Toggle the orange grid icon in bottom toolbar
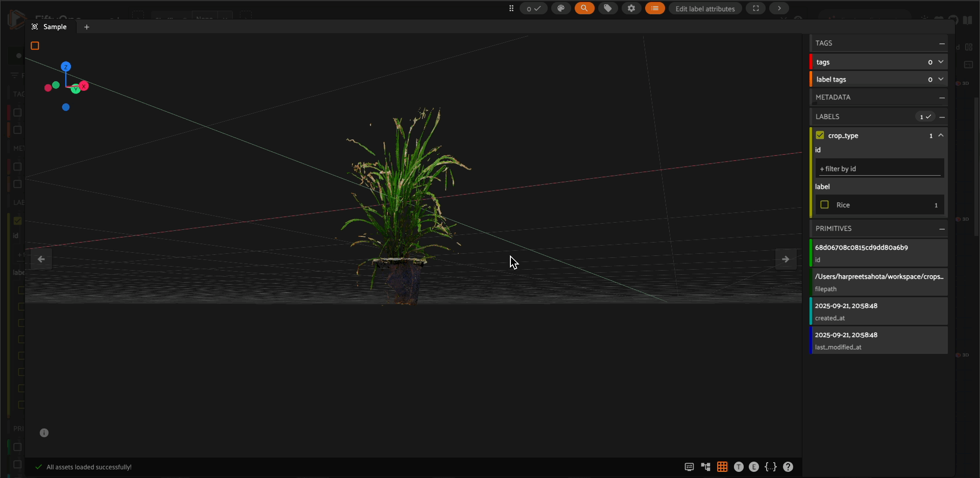 722,467
